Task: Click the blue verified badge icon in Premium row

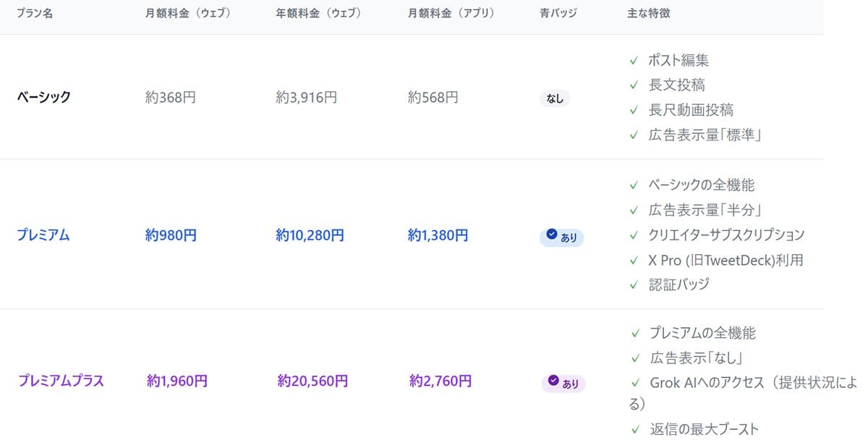Action: pos(553,234)
